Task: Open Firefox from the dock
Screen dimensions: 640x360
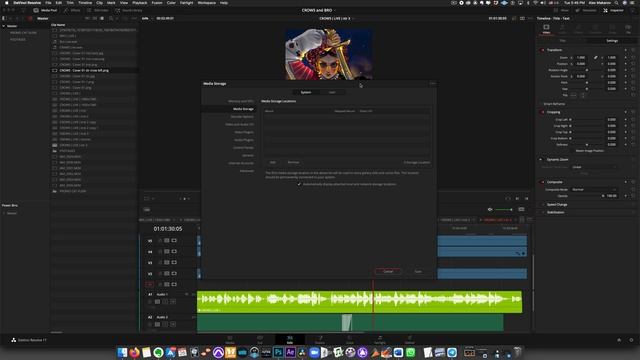Action: (134, 352)
